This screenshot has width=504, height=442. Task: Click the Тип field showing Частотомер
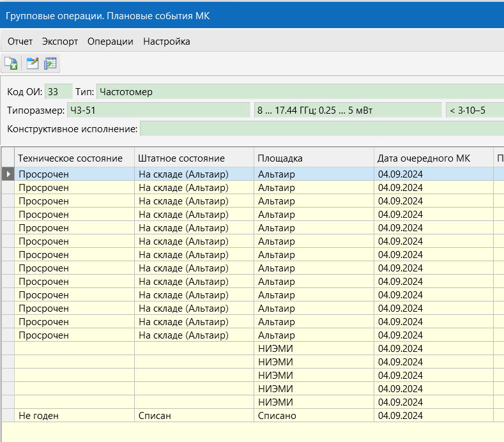pos(300,91)
